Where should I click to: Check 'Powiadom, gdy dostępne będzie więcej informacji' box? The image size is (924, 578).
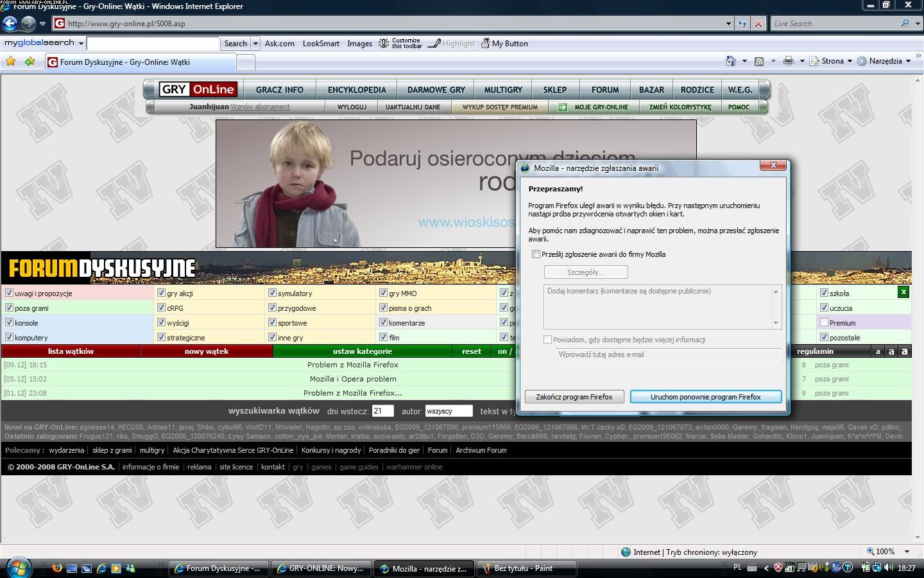[x=547, y=340]
